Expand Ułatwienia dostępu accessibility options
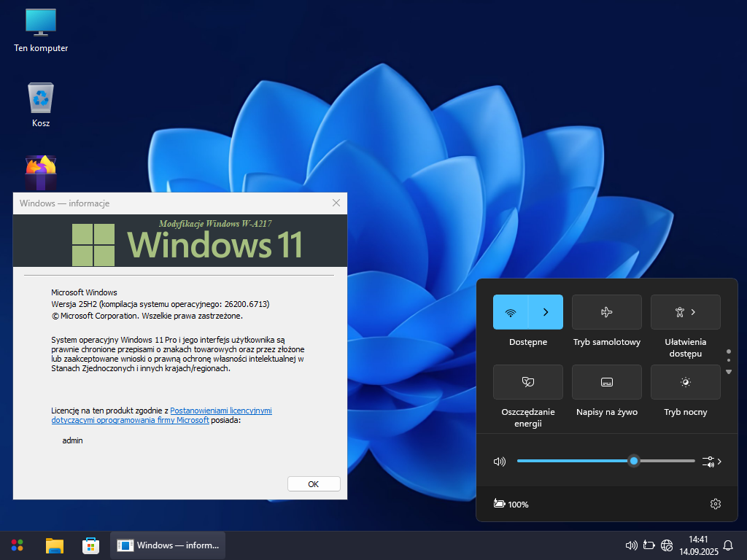This screenshot has width=747, height=560. (685, 312)
